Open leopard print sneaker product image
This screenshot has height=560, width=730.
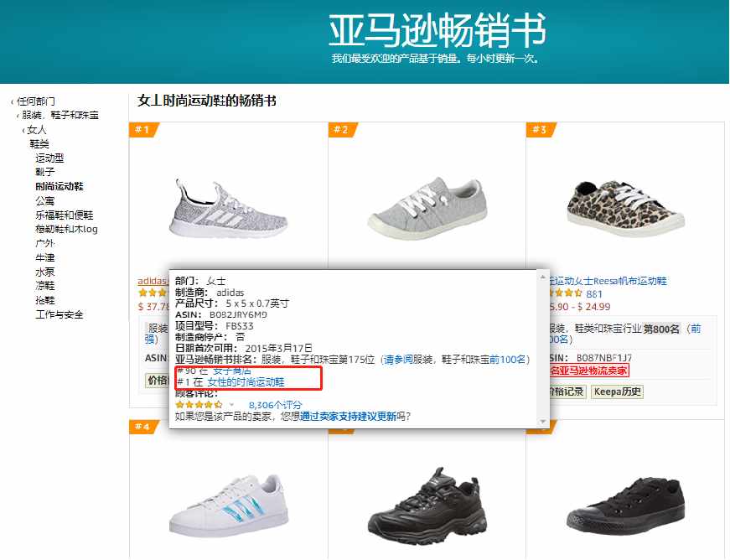tap(624, 208)
